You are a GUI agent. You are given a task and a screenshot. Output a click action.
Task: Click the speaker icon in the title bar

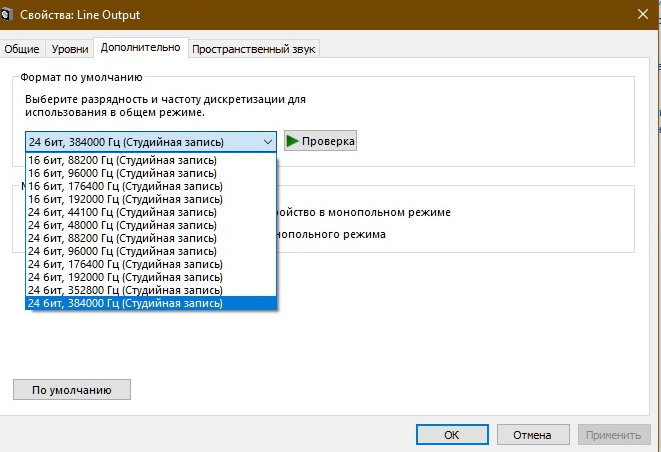(11, 14)
